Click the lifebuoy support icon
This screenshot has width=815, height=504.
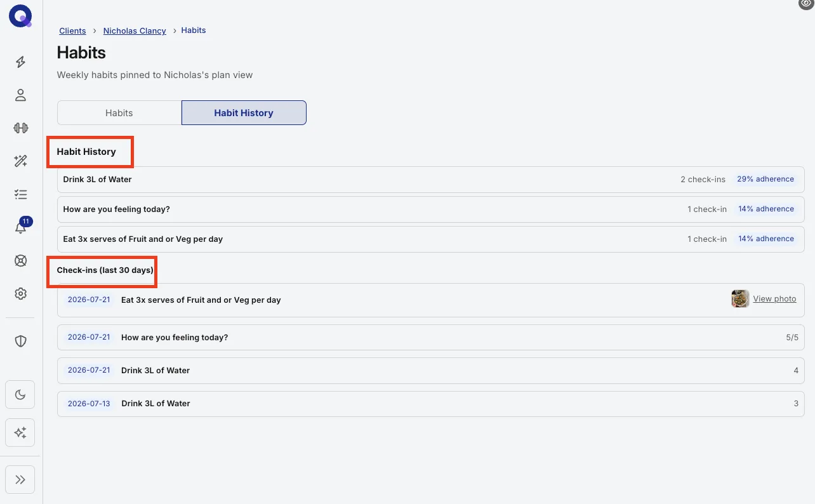coord(20,260)
